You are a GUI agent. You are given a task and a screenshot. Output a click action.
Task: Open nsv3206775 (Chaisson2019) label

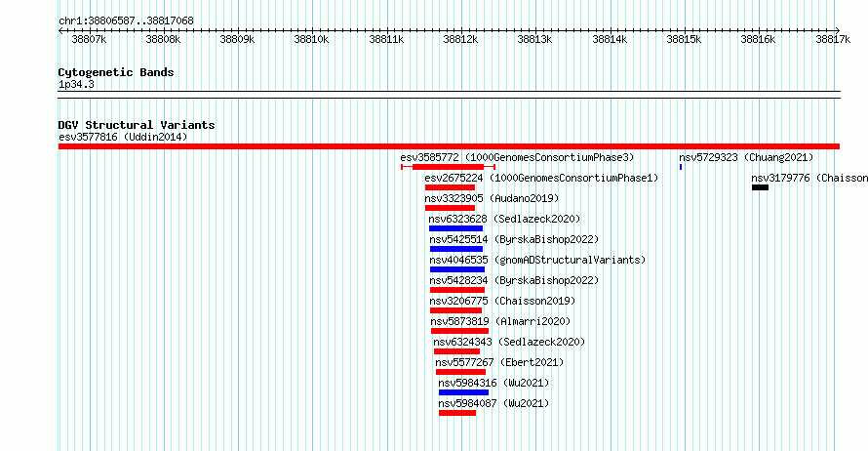[502, 301]
